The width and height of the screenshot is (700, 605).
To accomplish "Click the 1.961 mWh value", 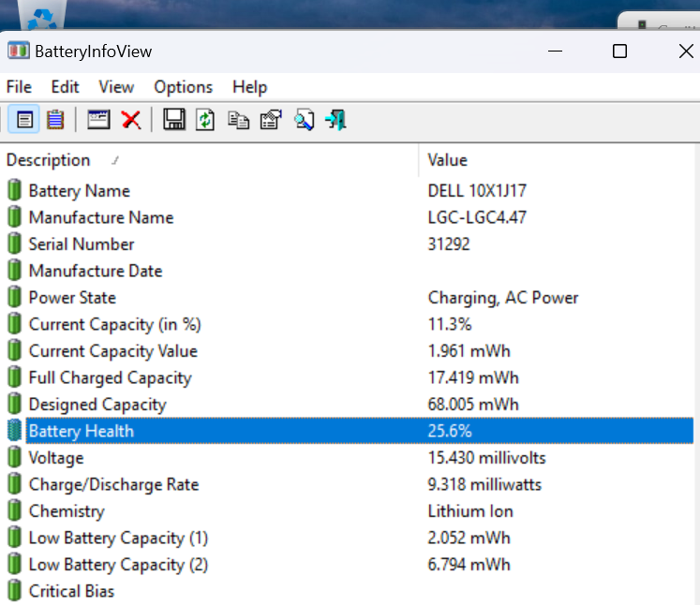I will [469, 351].
